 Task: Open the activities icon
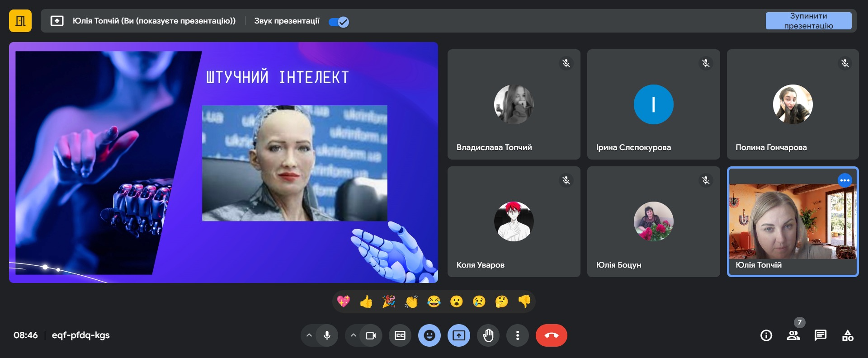pyautogui.click(x=848, y=335)
